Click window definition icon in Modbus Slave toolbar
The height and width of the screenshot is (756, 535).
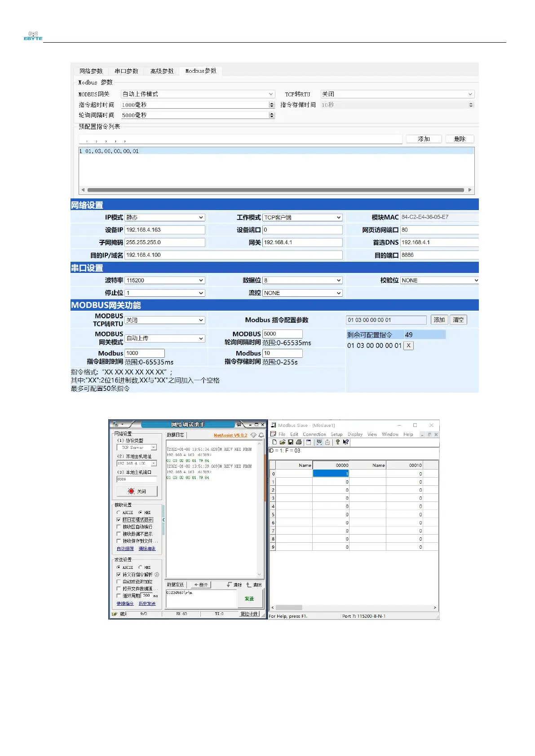tap(309, 442)
